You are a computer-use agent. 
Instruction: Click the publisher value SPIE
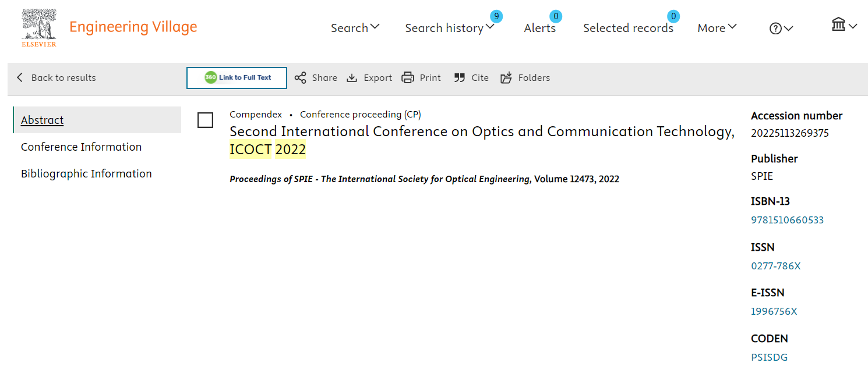tap(762, 176)
